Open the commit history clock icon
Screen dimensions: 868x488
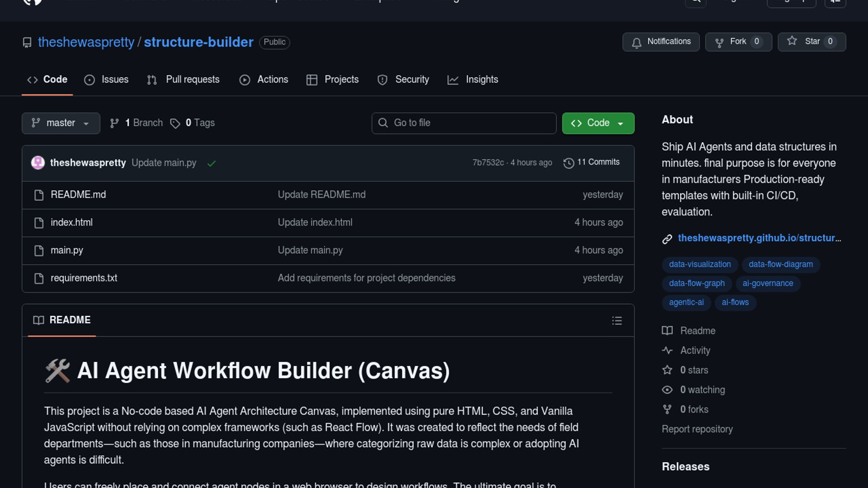click(568, 163)
